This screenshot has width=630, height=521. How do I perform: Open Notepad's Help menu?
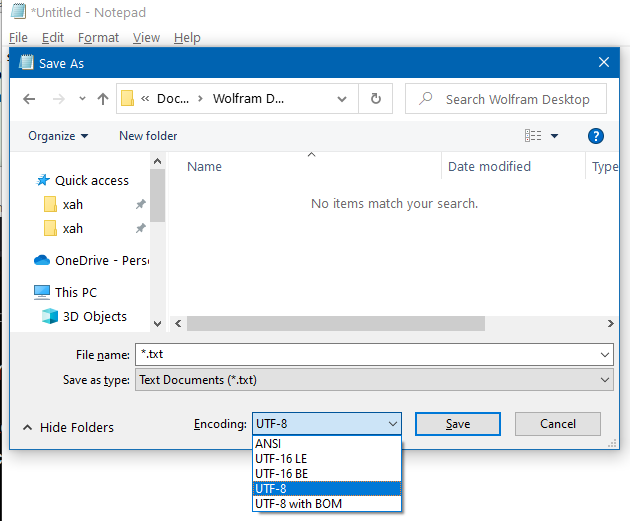click(x=187, y=38)
